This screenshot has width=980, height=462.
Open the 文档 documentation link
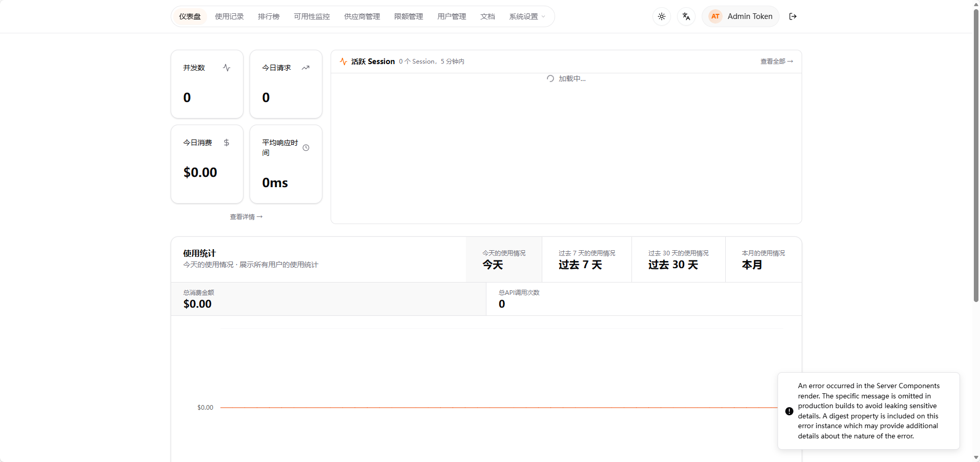click(x=487, y=16)
